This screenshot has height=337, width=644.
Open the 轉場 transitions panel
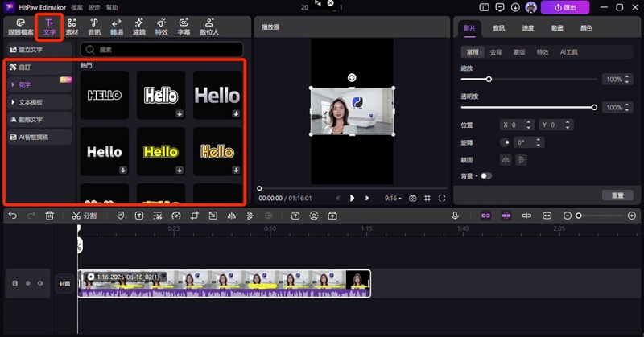point(117,27)
